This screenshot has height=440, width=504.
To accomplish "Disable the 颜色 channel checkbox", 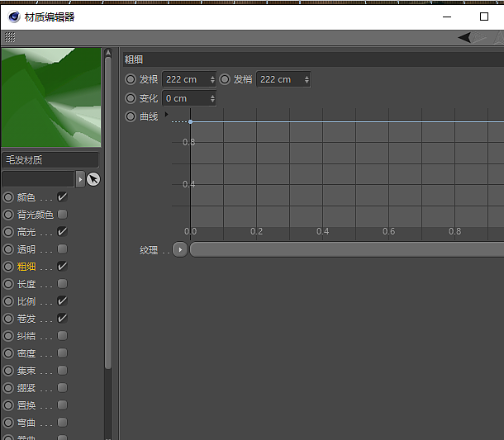I will pyautogui.click(x=62, y=196).
